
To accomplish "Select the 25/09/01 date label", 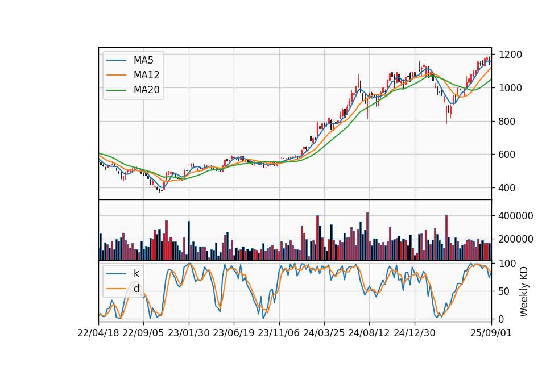I will [491, 333].
